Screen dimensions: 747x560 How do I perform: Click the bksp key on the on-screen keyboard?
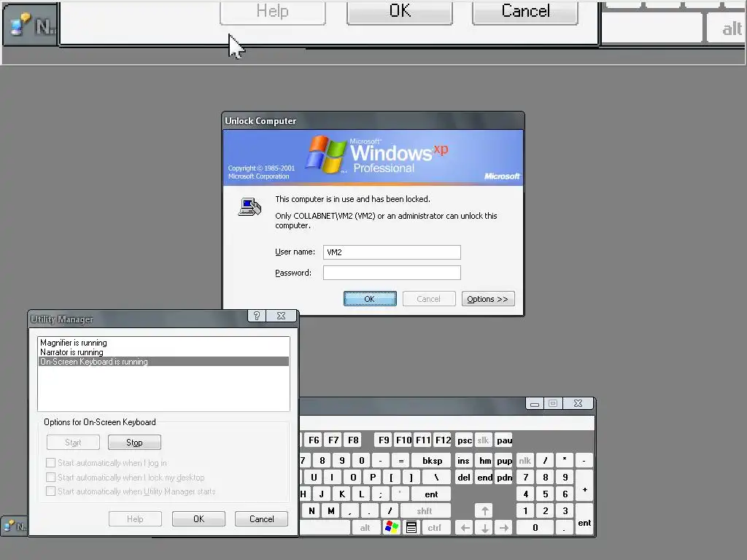432,461
